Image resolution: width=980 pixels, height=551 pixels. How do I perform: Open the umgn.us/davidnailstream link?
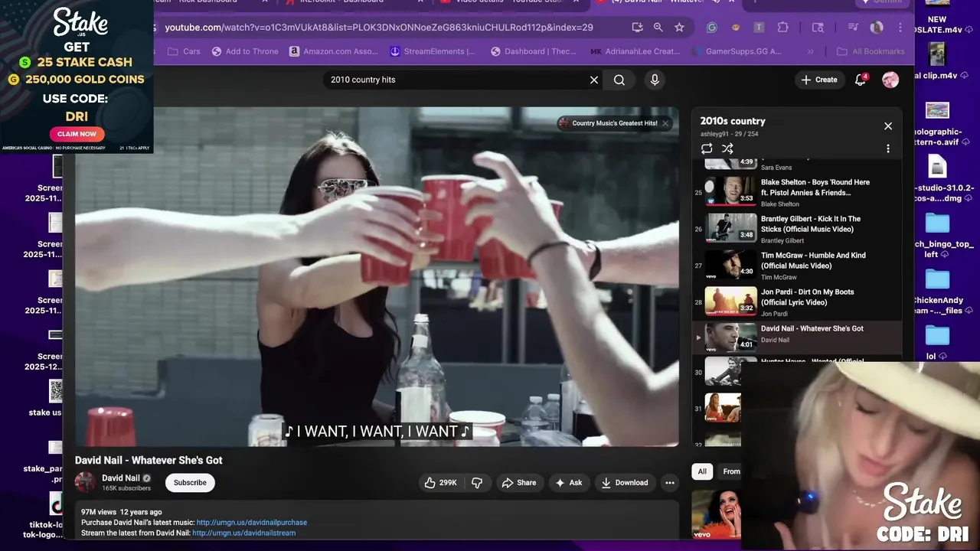(244, 533)
